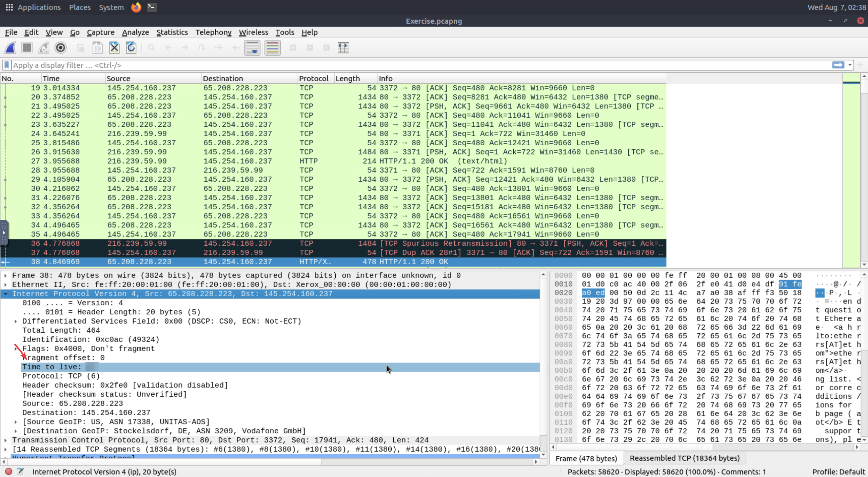
Task: Click into the display filter field
Action: (407, 65)
